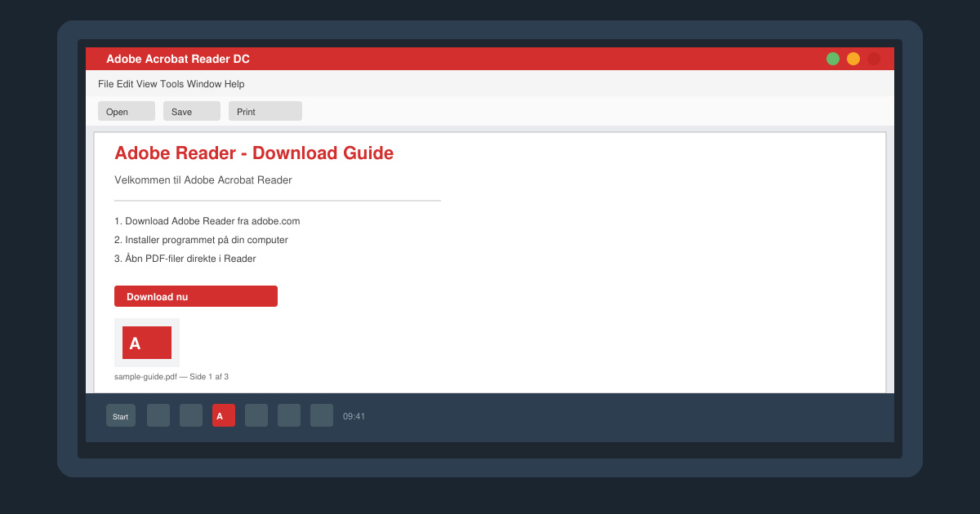
Task: Click step '1. Download Adobe Reader fra adobe.com'
Action: [207, 221]
